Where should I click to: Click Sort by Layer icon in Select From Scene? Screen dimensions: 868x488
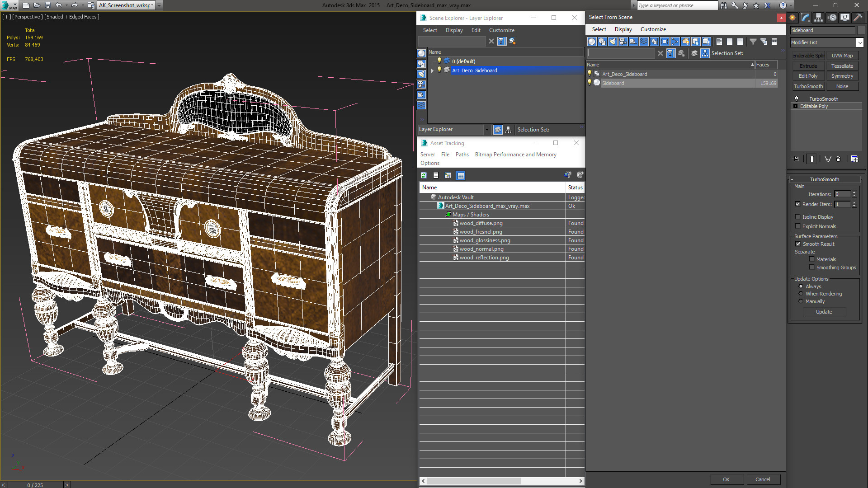[694, 53]
